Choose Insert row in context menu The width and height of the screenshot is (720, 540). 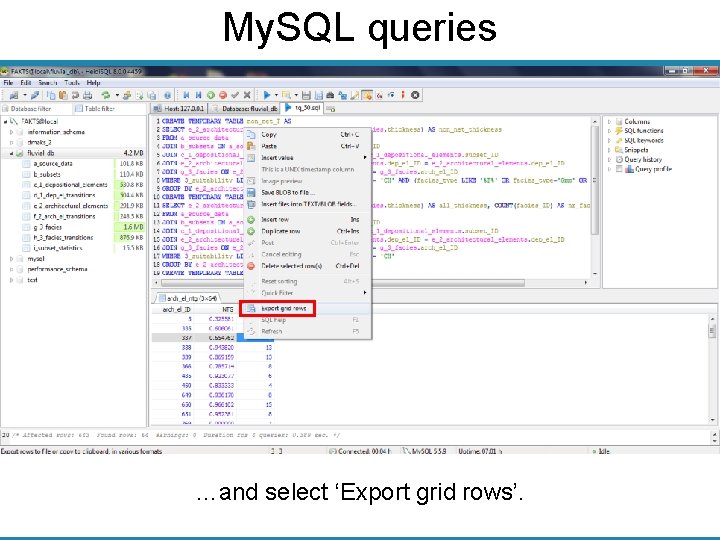308,219
